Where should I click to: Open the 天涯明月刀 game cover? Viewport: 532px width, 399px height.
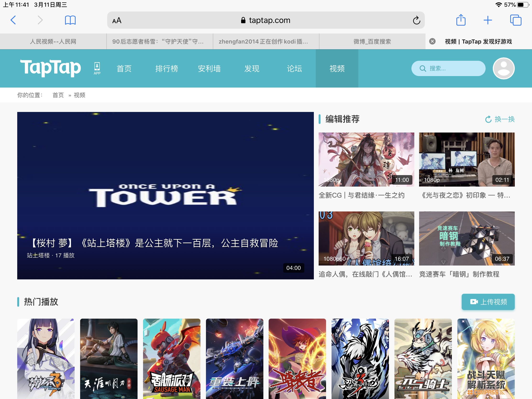[x=109, y=359]
